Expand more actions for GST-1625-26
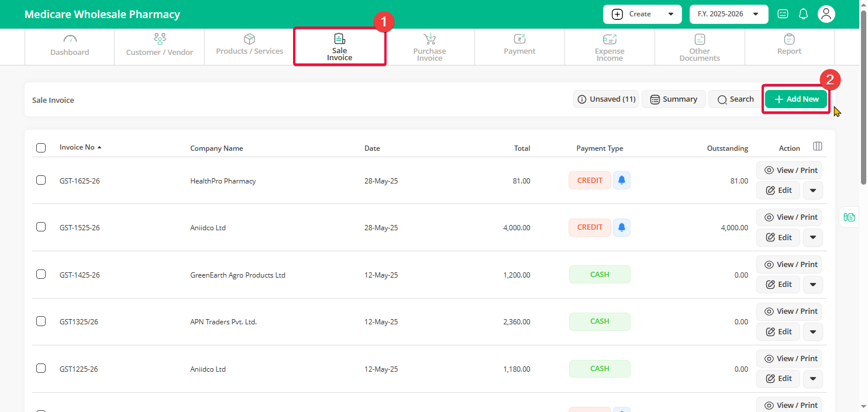 click(x=813, y=191)
